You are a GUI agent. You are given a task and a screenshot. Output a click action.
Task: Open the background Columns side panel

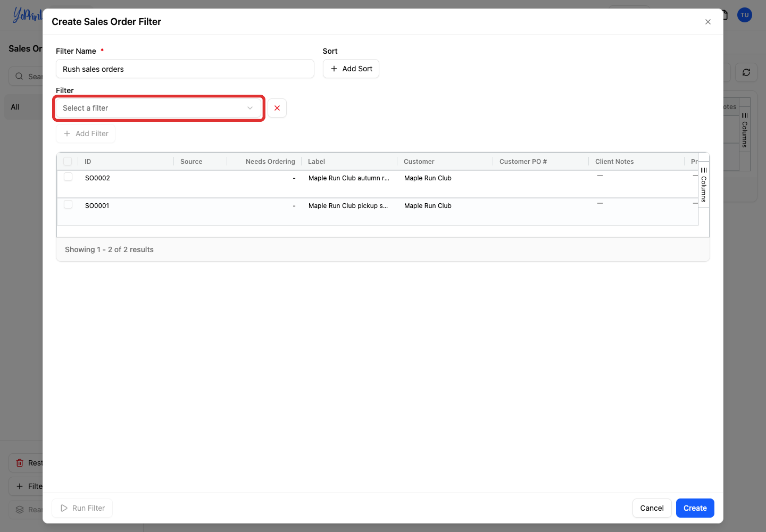[745, 131]
